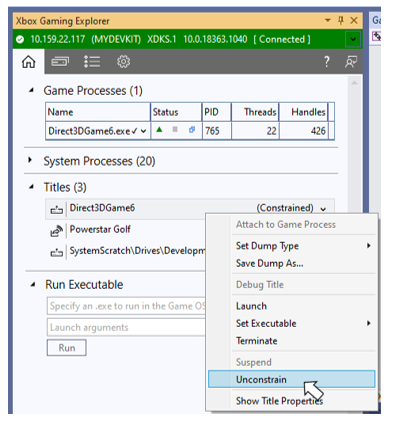Open the Xbox Gaming Explorer window options arrow
The height and width of the screenshot is (426, 393).
coord(328,20)
